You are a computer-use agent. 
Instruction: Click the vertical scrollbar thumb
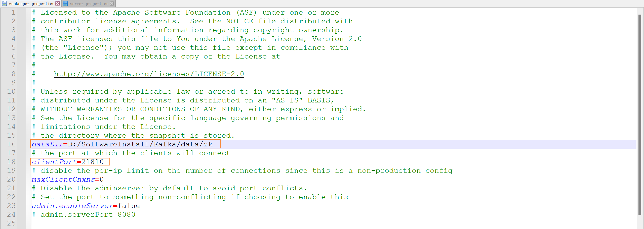point(640,115)
